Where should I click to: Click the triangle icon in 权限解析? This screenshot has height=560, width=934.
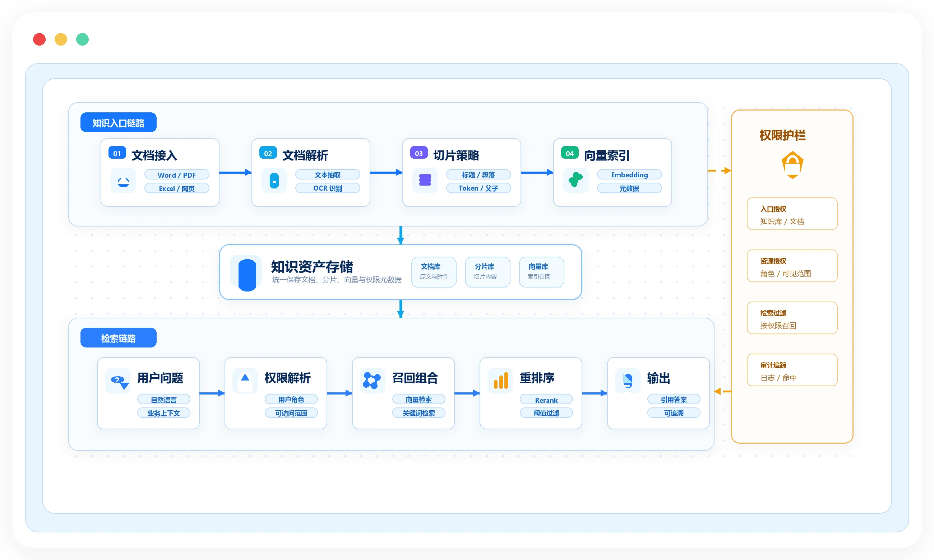245,377
